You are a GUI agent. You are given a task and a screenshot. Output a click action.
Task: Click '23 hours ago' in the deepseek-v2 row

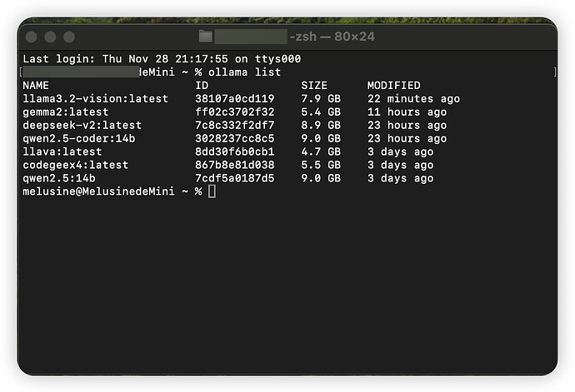pyautogui.click(x=407, y=125)
